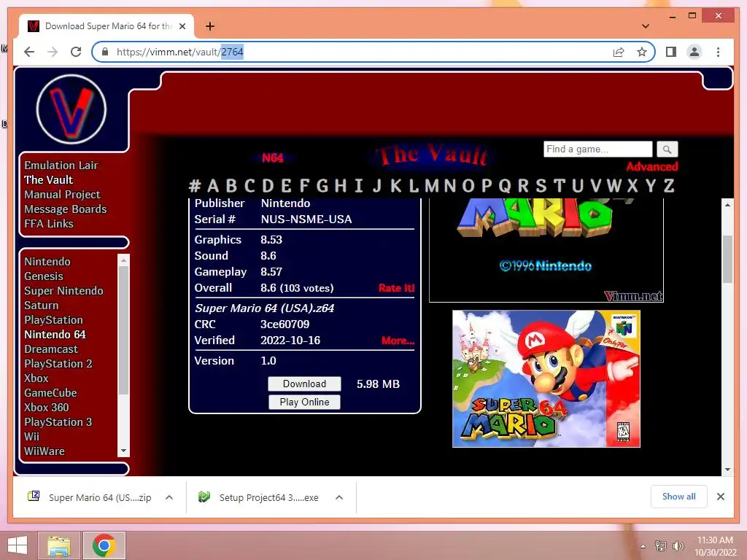The width and height of the screenshot is (747, 560).
Task: Select Xbox 360 system
Action: (46, 408)
